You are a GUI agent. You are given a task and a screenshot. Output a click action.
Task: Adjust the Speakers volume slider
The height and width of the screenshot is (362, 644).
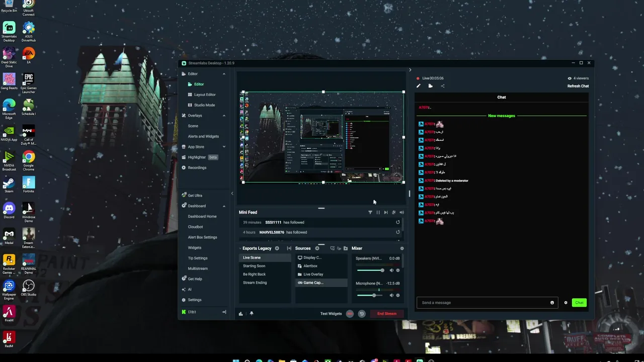pos(371,270)
